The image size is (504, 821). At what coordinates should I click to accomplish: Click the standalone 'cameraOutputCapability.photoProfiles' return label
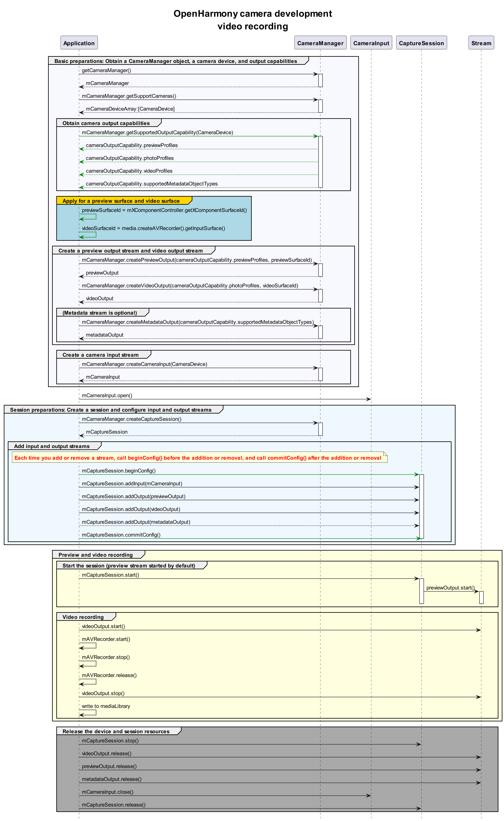tap(130, 158)
